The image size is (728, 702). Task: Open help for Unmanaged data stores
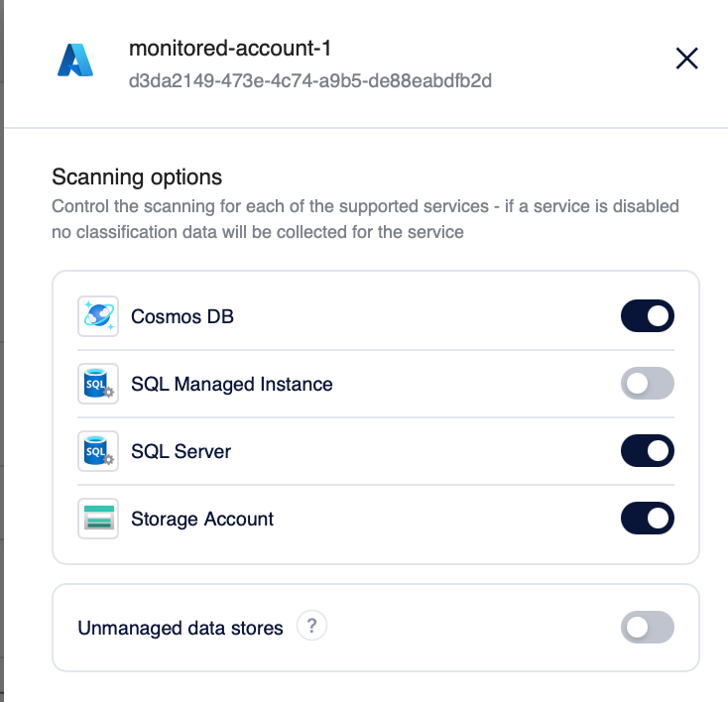pos(312,626)
